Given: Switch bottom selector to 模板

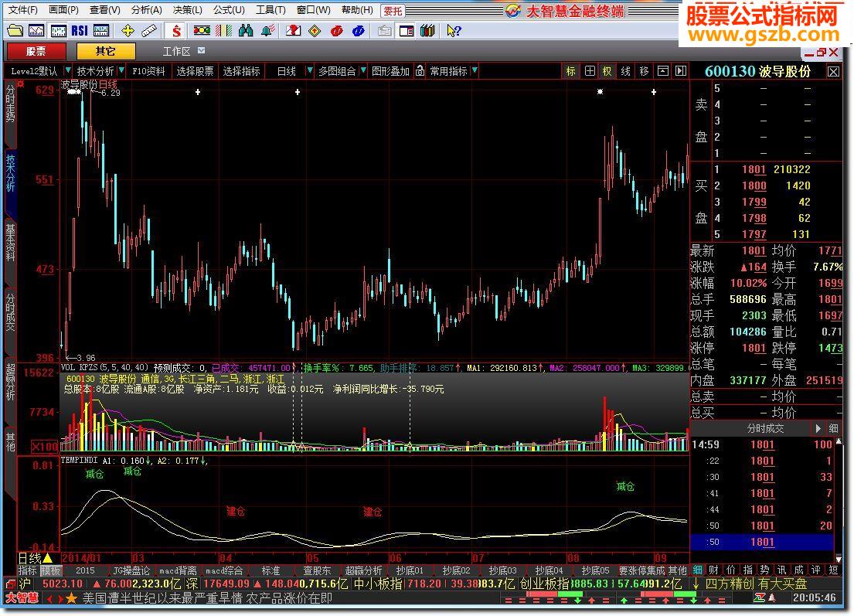Looking at the screenshot, I should [x=51, y=570].
